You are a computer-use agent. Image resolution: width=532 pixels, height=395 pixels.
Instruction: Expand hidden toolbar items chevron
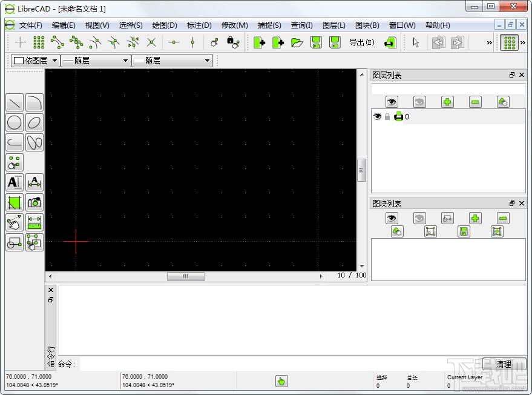(489, 42)
